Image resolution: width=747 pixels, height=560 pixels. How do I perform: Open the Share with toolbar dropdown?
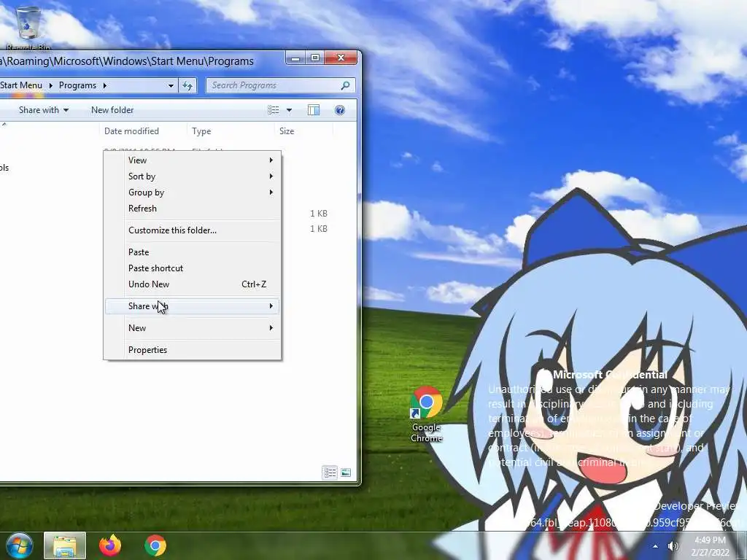coord(43,110)
